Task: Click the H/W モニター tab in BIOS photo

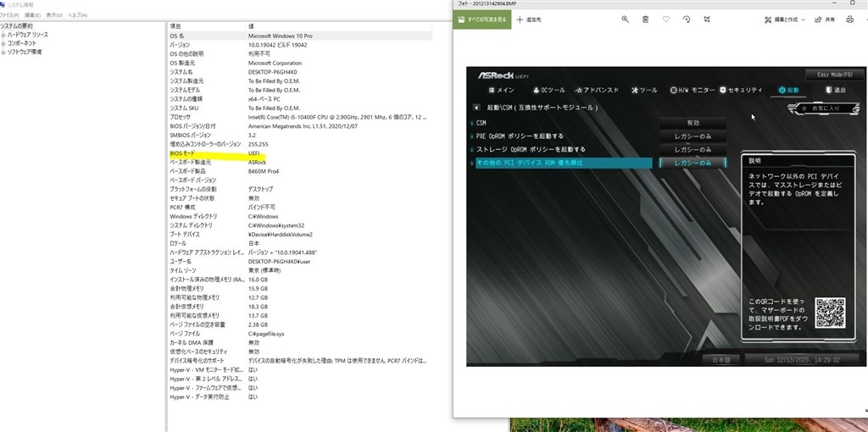Action: click(x=693, y=90)
